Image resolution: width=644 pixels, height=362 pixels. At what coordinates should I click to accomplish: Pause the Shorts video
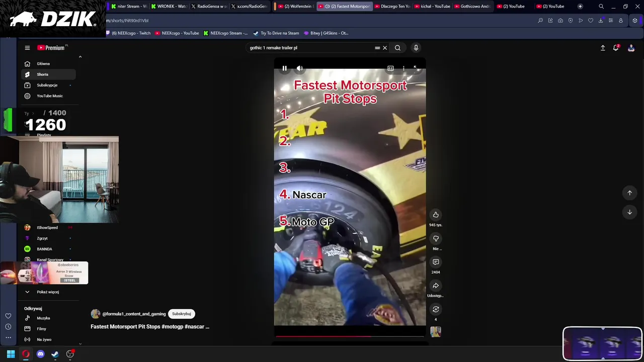click(x=284, y=68)
